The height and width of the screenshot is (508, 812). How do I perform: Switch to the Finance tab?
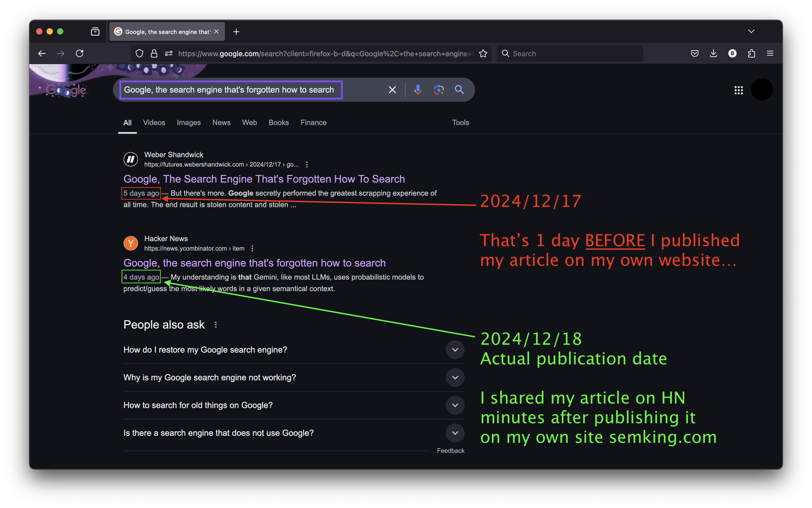click(x=313, y=123)
